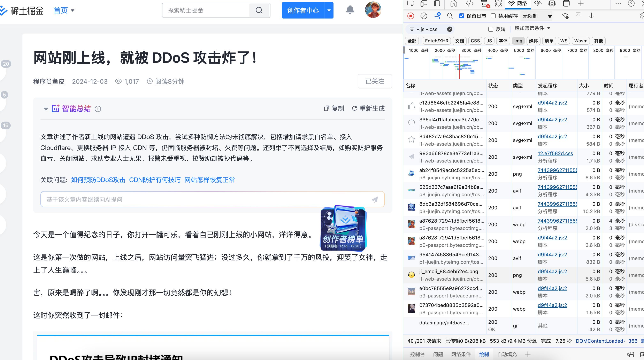This screenshot has height=360, width=644.
Task: Open the 如何预防DDoS攻击 related question link
Action: coord(98,180)
